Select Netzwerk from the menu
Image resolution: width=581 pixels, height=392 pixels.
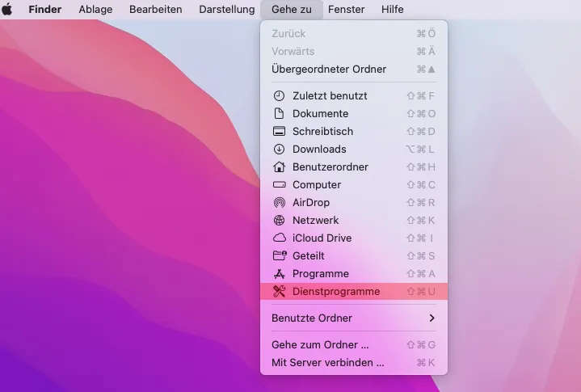click(x=354, y=221)
